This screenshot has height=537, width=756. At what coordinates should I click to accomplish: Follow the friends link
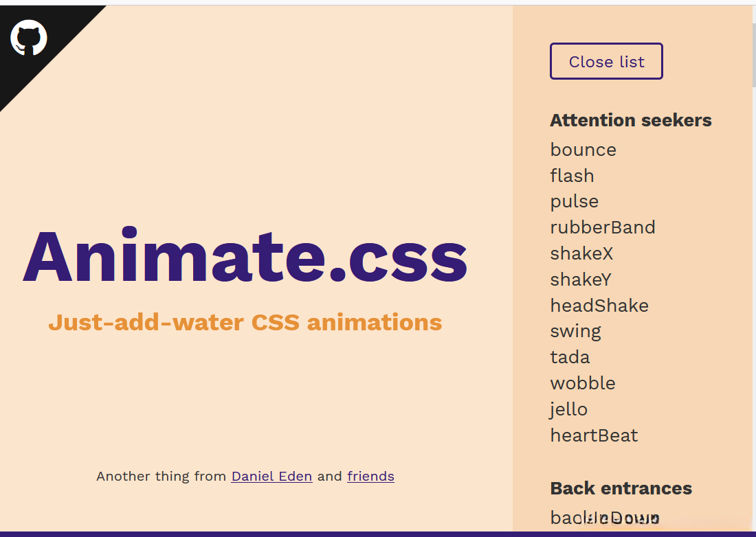point(370,477)
